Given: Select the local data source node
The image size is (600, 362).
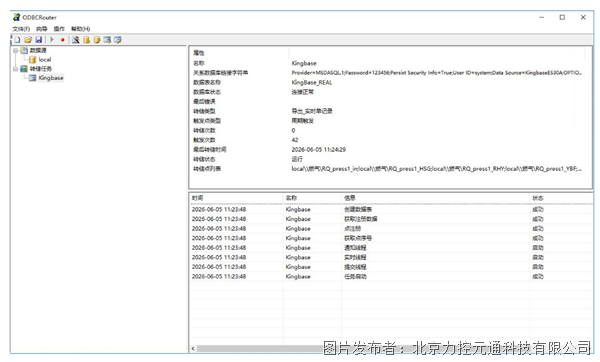Looking at the screenshot, I should coord(45,60).
